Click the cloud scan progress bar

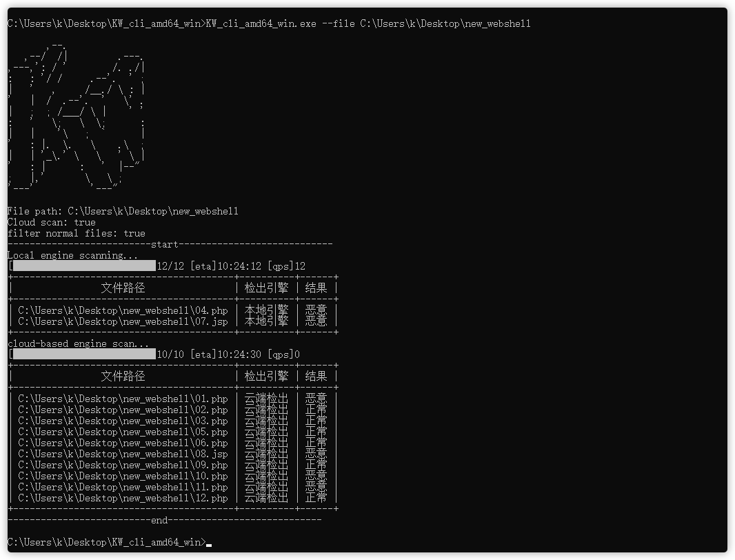coord(81,354)
